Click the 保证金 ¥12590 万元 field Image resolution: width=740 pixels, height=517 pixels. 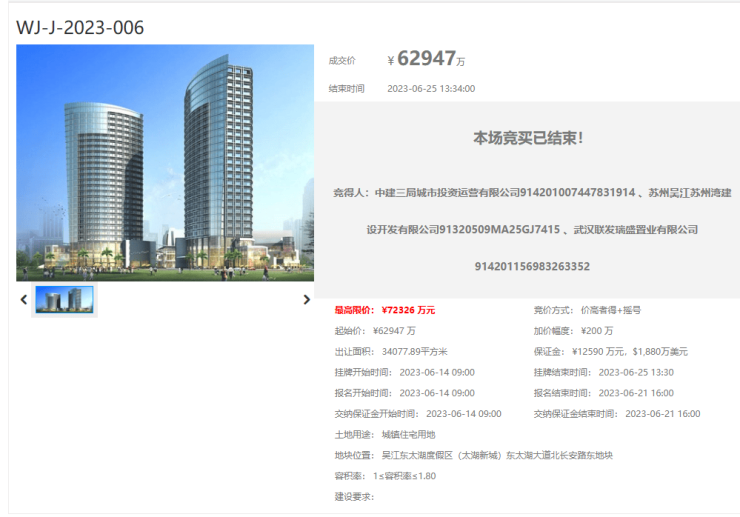[x=610, y=351]
